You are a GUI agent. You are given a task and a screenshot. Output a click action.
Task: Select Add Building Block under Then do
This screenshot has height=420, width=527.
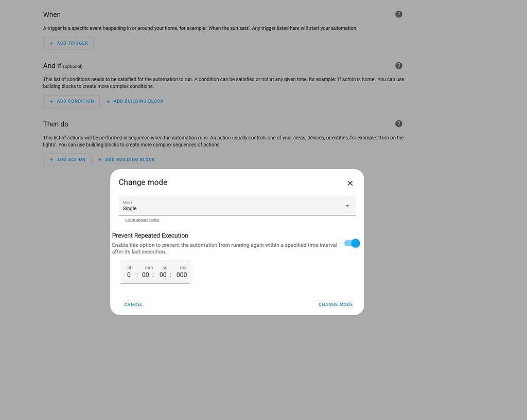coord(127,159)
